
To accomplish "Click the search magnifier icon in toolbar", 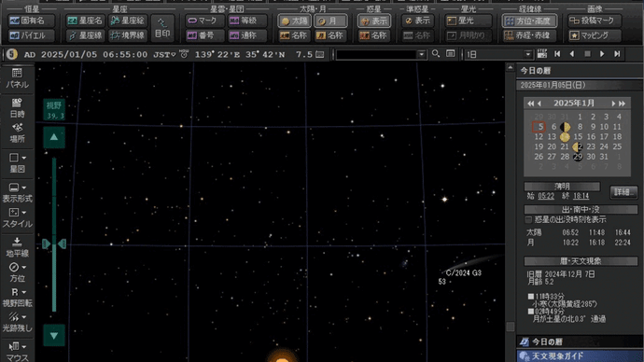I will [436, 54].
